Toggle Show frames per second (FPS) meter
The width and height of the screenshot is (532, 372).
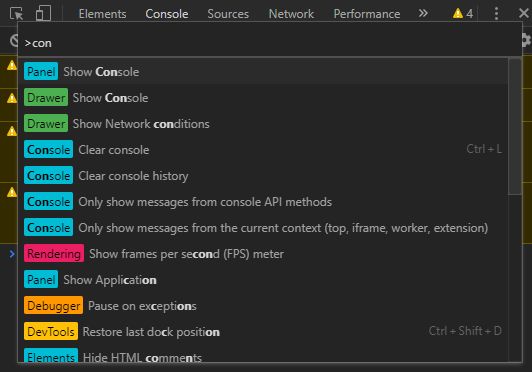[263, 254]
